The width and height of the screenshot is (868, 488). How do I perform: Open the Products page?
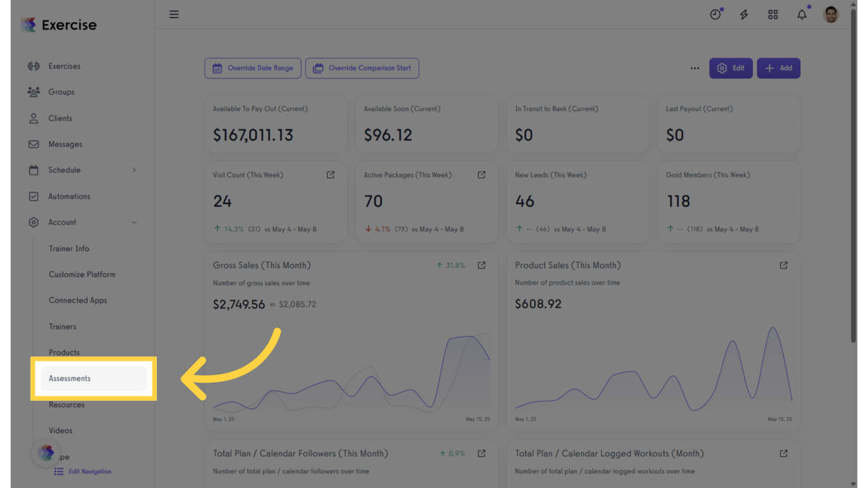64,353
